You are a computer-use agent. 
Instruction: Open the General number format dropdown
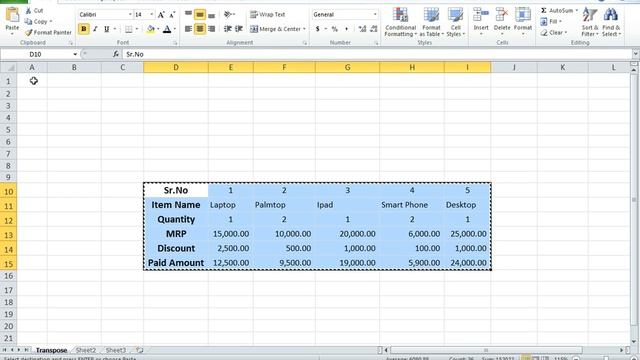(375, 15)
